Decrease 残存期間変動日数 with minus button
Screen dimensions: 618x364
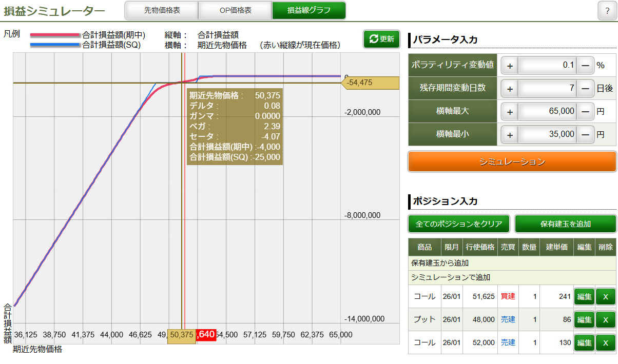(585, 88)
